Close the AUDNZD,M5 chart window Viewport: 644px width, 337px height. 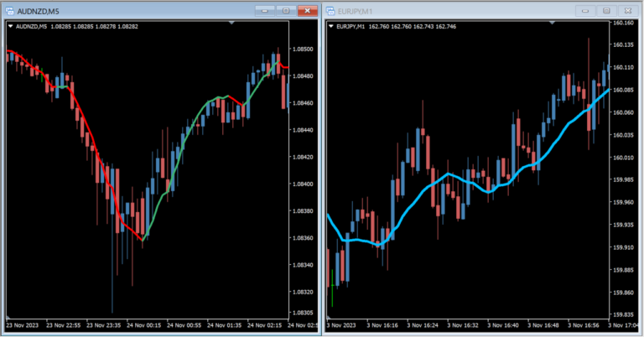click(307, 10)
